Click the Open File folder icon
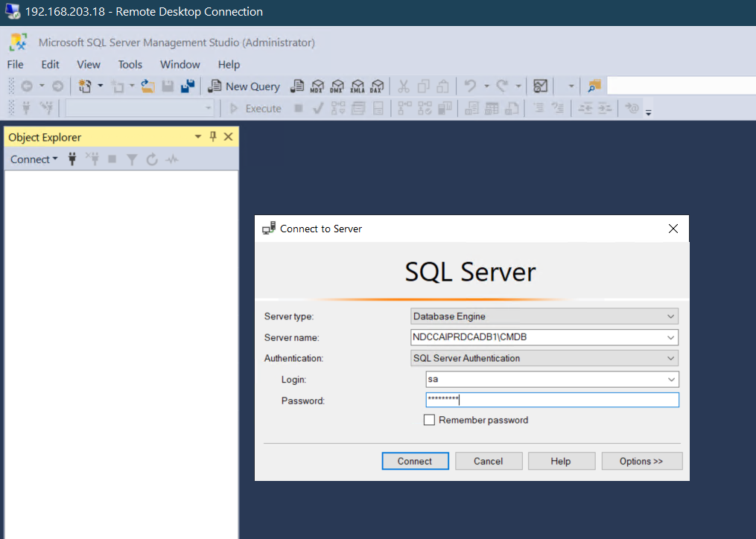The width and height of the screenshot is (756, 539). pyautogui.click(x=147, y=86)
